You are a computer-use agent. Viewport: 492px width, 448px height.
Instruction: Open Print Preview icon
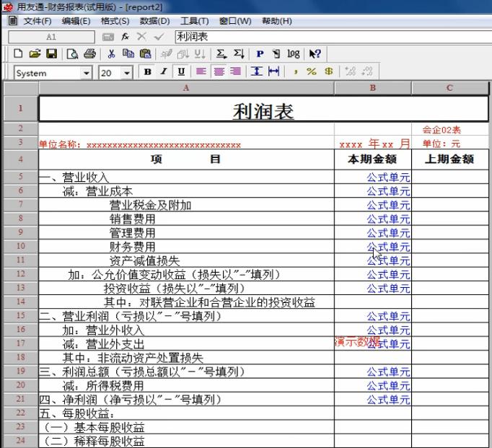click(x=72, y=54)
